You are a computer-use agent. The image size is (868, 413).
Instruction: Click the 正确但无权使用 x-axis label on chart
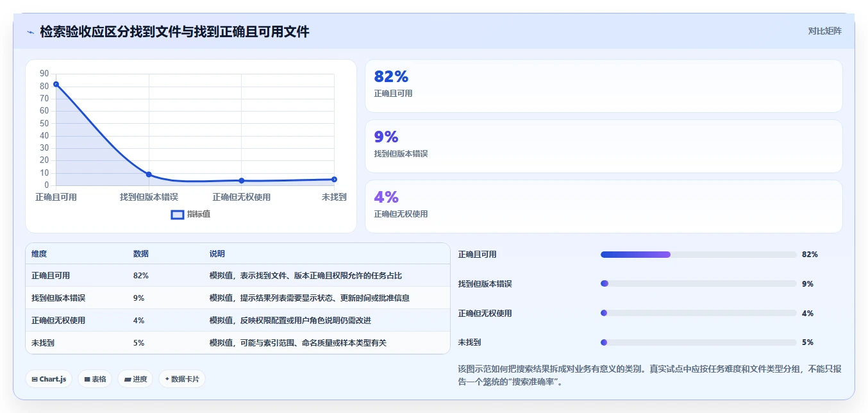pyautogui.click(x=242, y=197)
